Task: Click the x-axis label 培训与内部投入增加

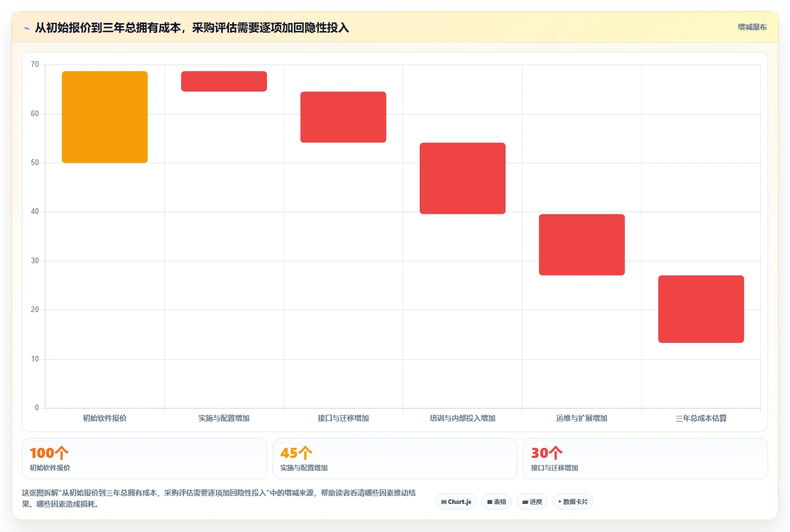Action: coord(462,418)
